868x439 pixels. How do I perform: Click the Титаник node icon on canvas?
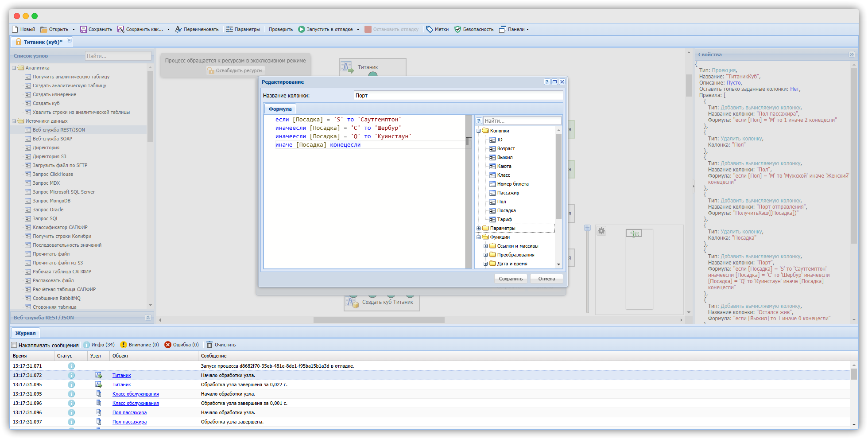pyautogui.click(x=347, y=67)
